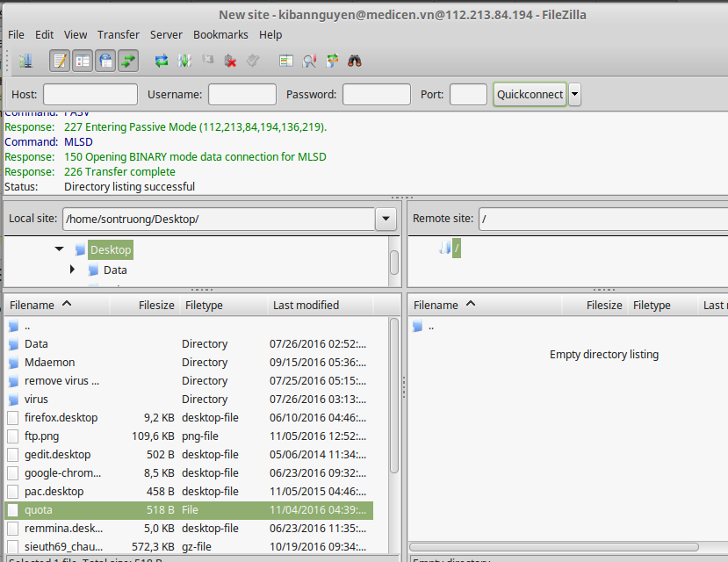Click the file icon next to gedit.desktop
Screen dimensions: 728x562
pos(13,455)
